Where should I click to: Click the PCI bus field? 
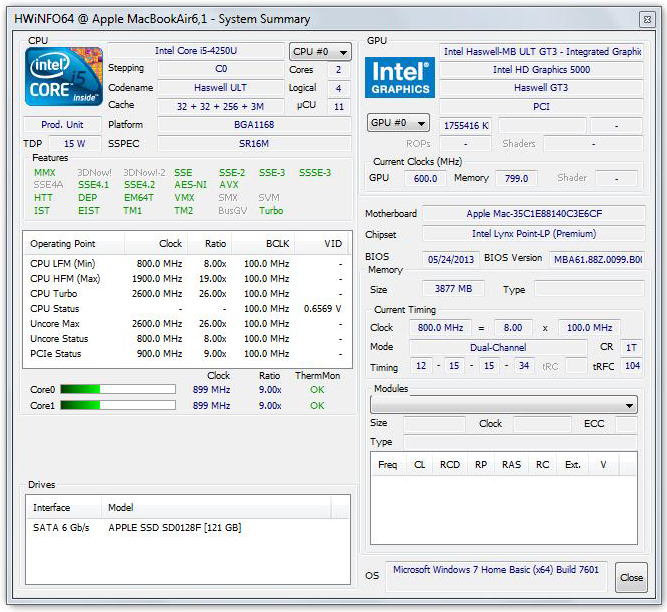541,106
